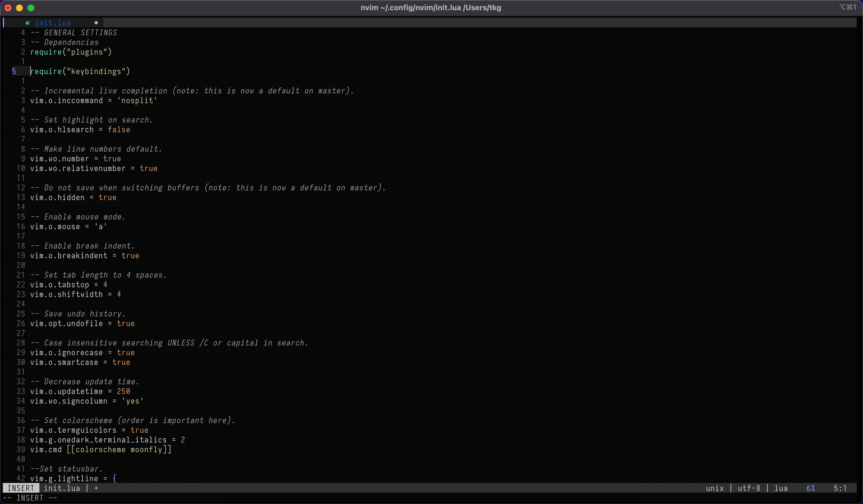Image resolution: width=863 pixels, height=504 pixels.
Task: Click the 4 value of vim.o.tabstop
Action: 105,285
